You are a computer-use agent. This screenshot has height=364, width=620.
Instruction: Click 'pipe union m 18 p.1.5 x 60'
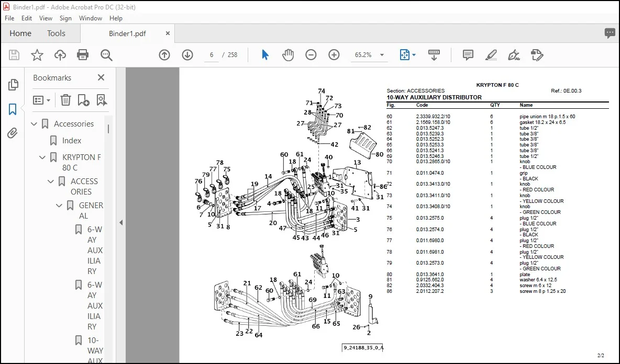(x=547, y=117)
